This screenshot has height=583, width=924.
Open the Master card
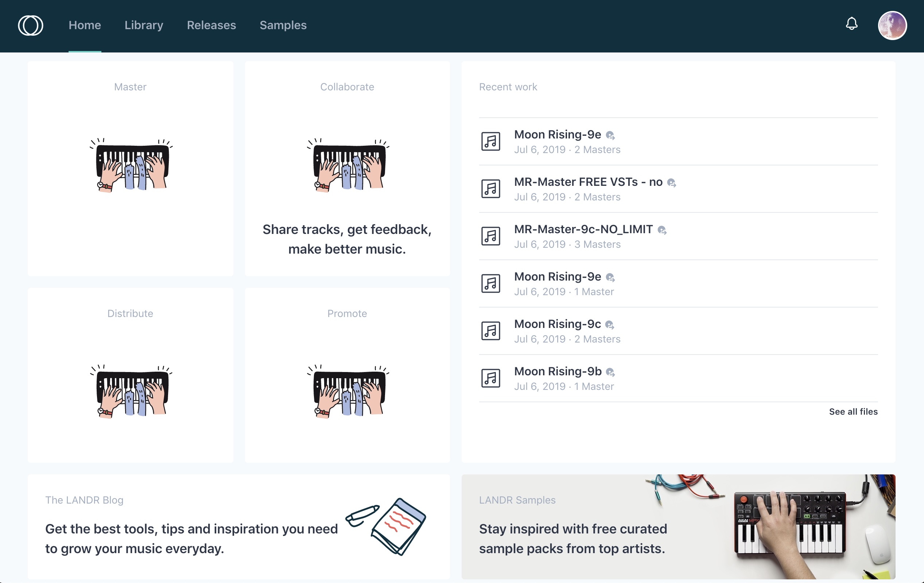tap(131, 169)
